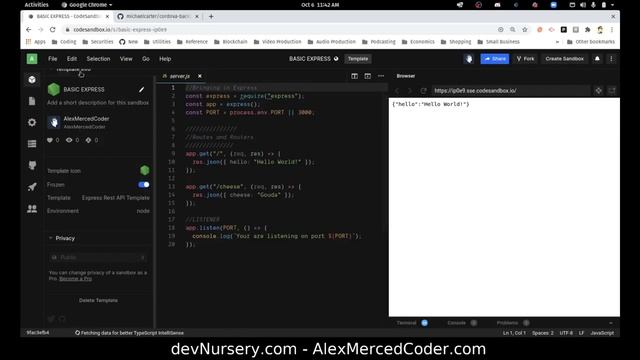Refresh the preview browser
The image size is (640, 360).
click(x=423, y=91)
